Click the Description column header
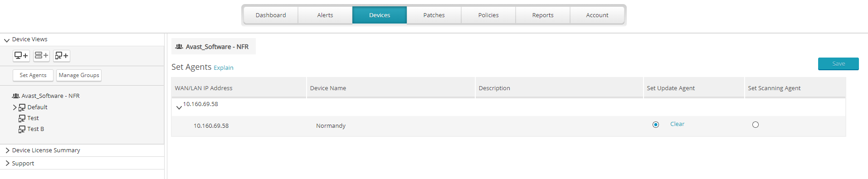 [x=559, y=88]
